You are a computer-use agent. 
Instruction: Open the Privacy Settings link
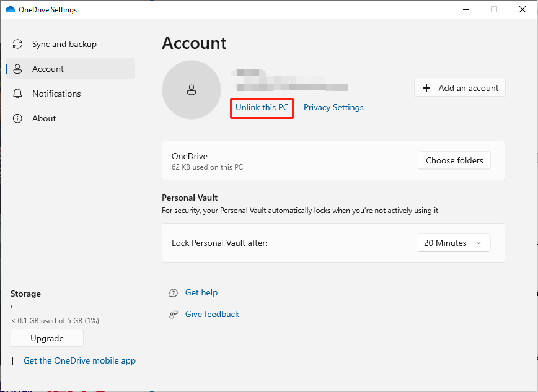point(333,108)
